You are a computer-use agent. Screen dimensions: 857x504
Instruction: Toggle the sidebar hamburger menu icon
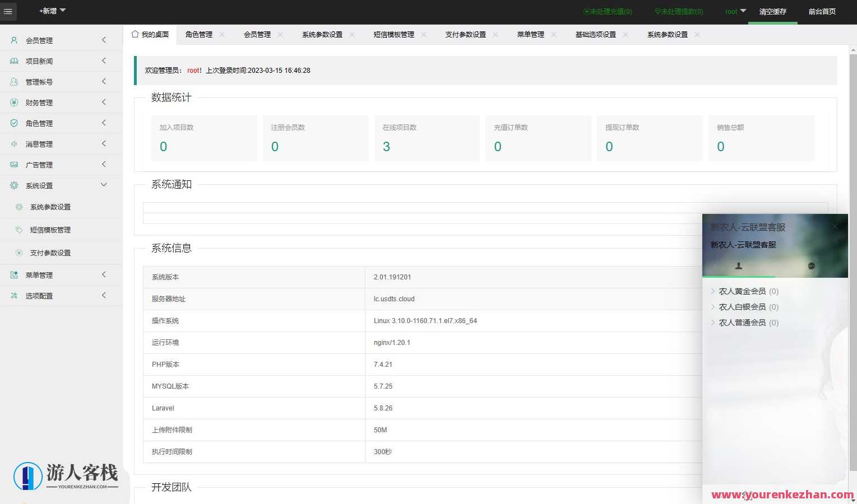[8, 11]
